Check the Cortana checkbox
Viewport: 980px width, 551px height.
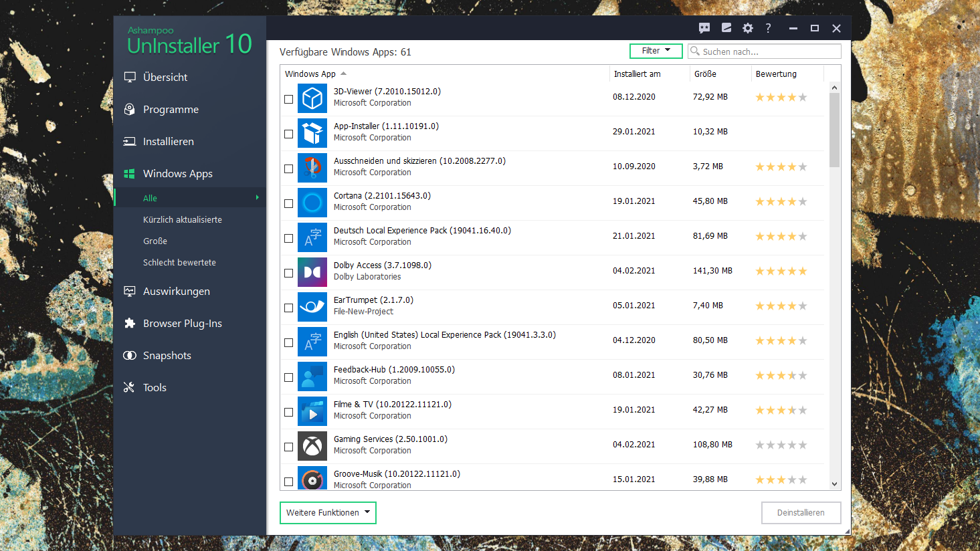289,203
